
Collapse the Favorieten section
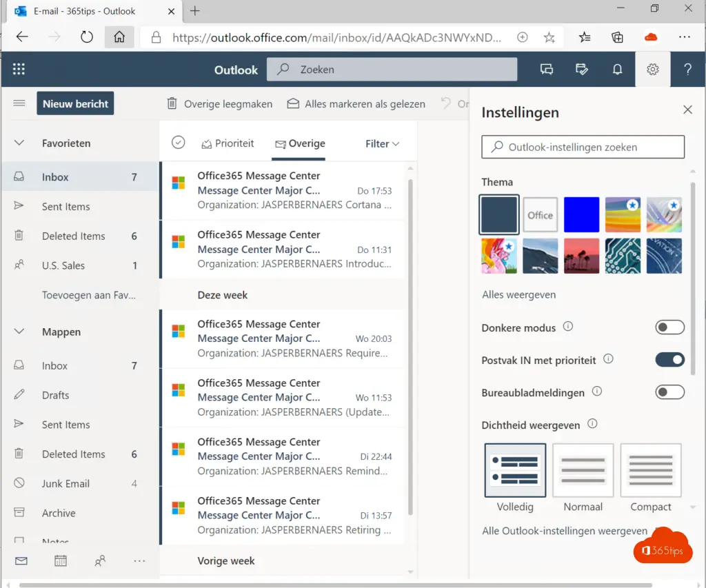coord(19,143)
